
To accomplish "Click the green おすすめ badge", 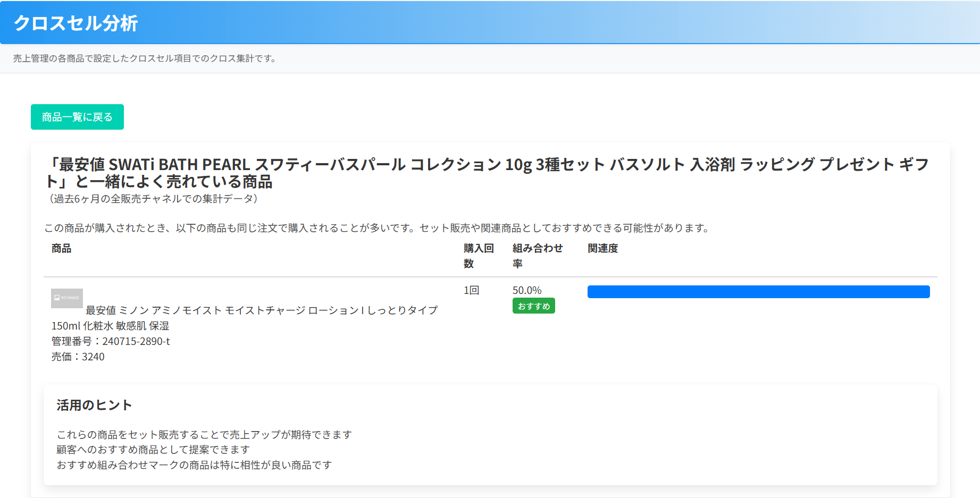I will 533,306.
